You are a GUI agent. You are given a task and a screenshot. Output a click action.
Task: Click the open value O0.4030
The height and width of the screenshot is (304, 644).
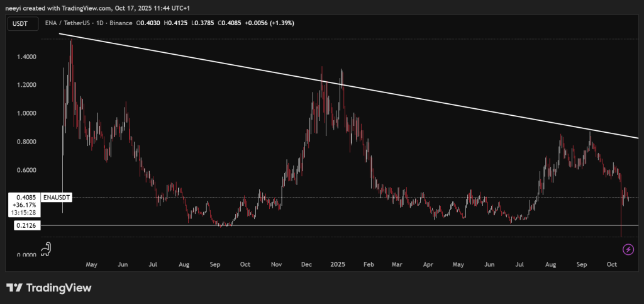pos(148,23)
